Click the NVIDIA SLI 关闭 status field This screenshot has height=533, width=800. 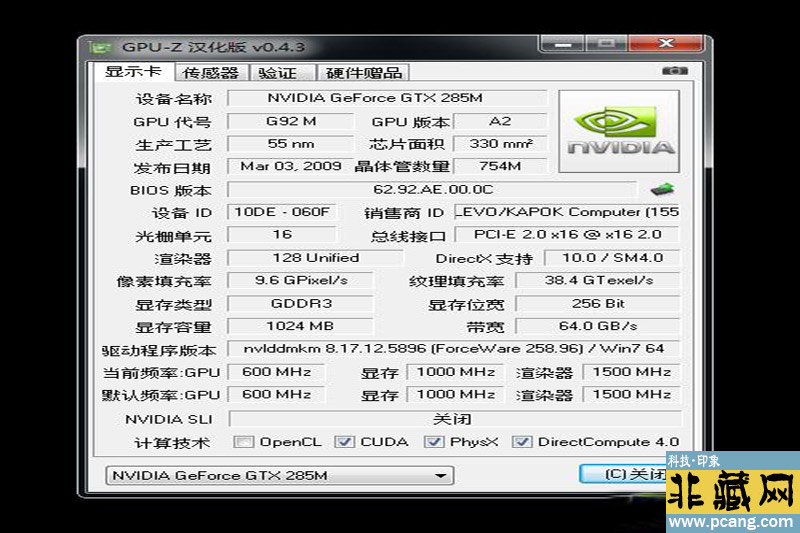tap(455, 419)
